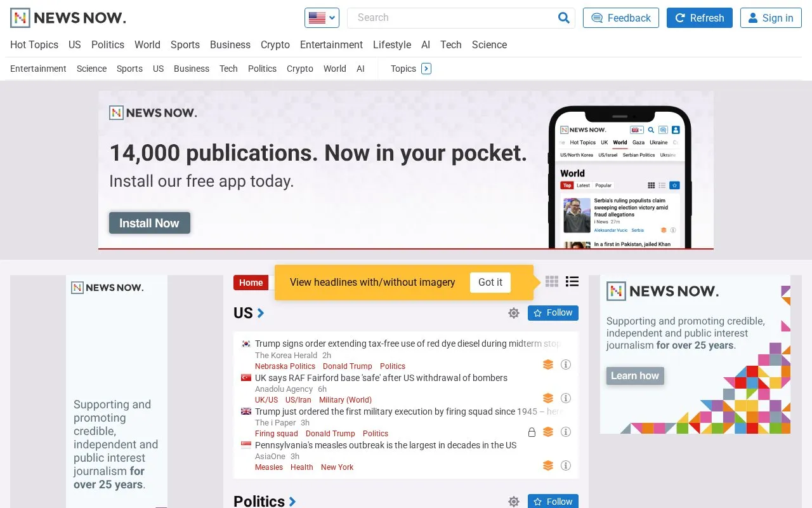Select World in the main navigation
This screenshot has height=508, width=812.
click(x=147, y=44)
